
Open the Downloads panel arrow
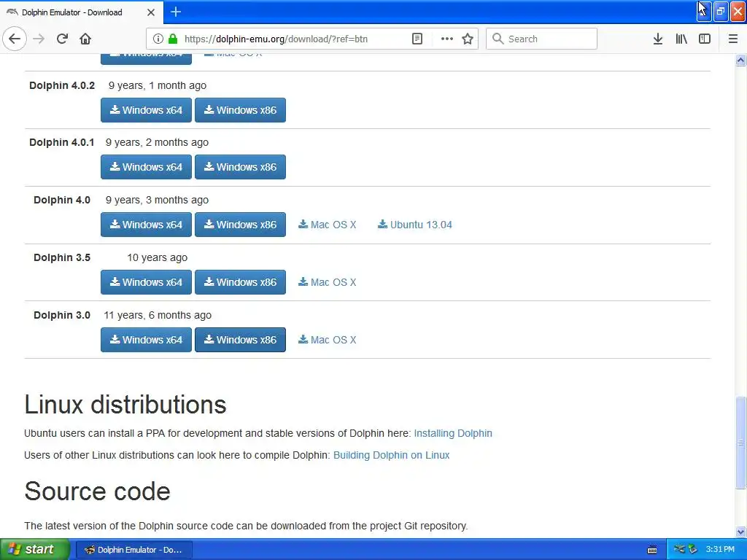click(x=658, y=39)
